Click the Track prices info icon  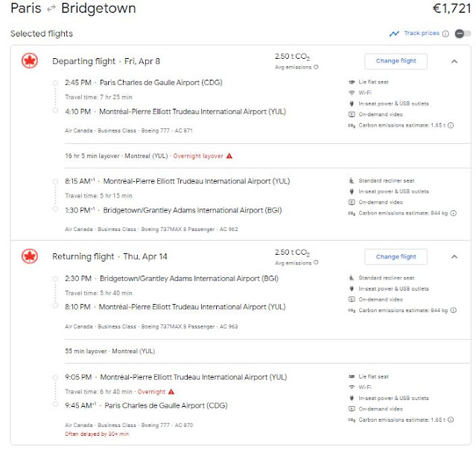(x=445, y=34)
